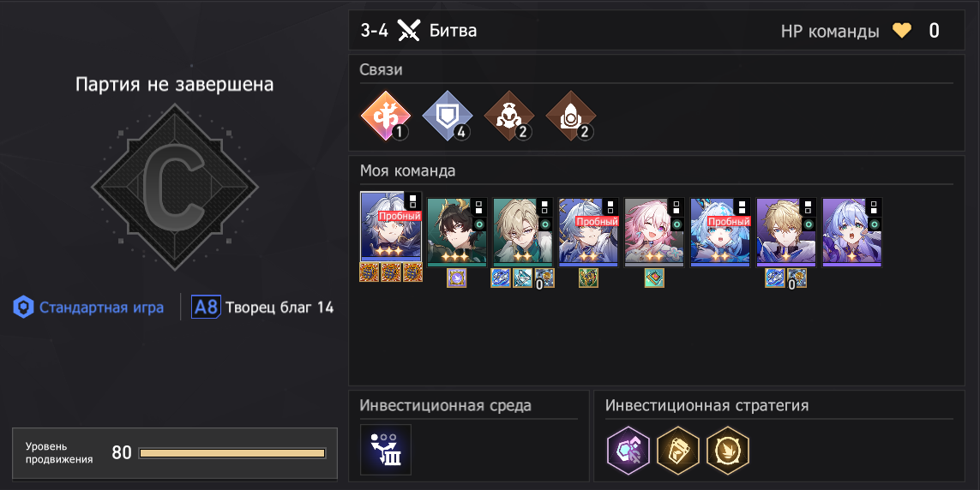Select the brown rocket-shaped bond icon

571,117
